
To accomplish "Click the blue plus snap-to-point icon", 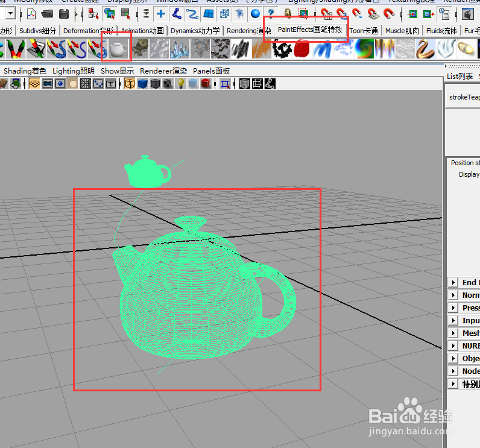I will 161,14.
